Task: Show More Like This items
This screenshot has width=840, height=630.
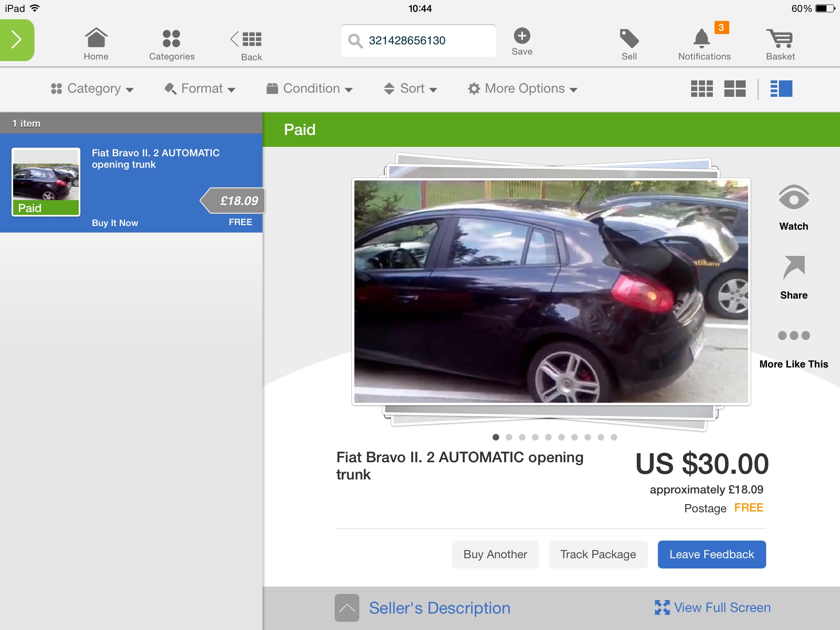Action: (x=794, y=349)
